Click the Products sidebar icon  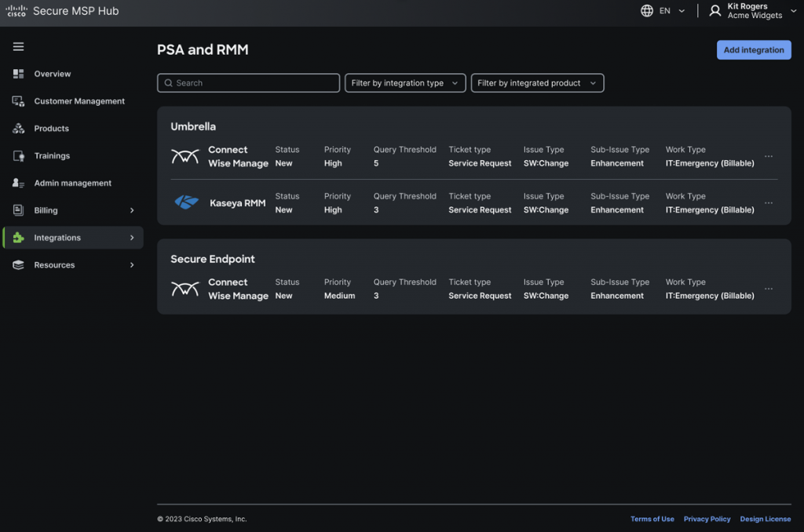click(18, 129)
